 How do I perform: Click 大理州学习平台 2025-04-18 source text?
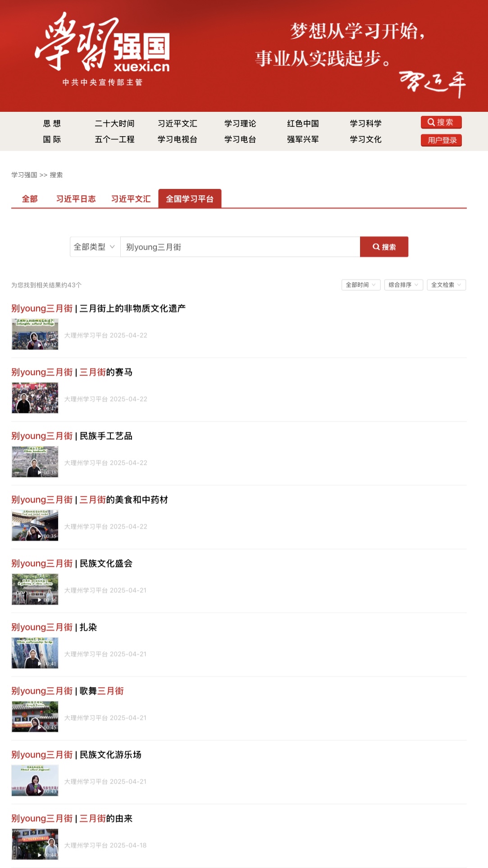click(x=105, y=845)
